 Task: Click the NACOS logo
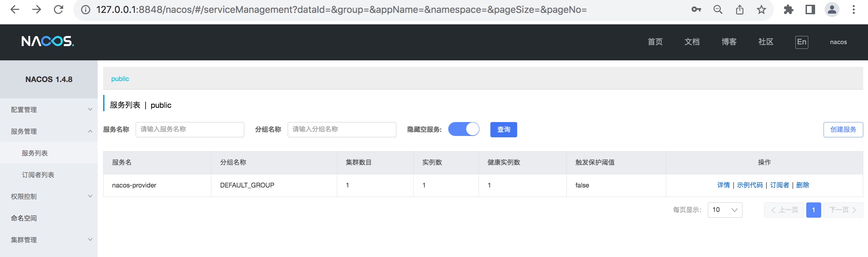(x=48, y=41)
